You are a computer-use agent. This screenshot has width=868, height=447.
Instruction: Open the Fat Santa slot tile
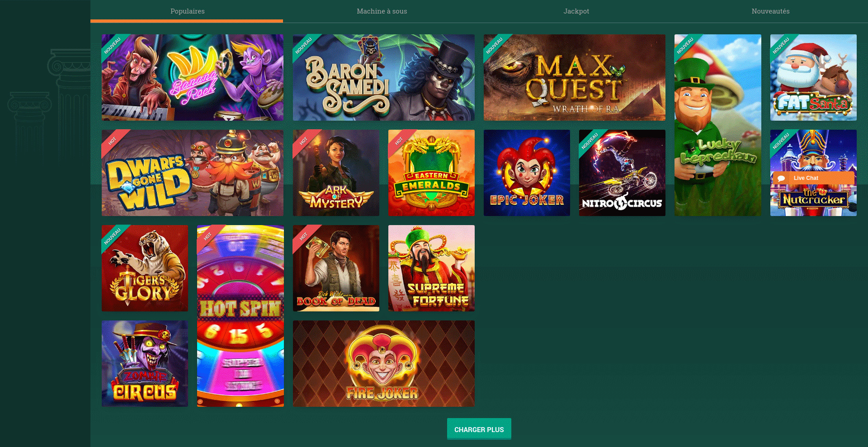pos(813,77)
